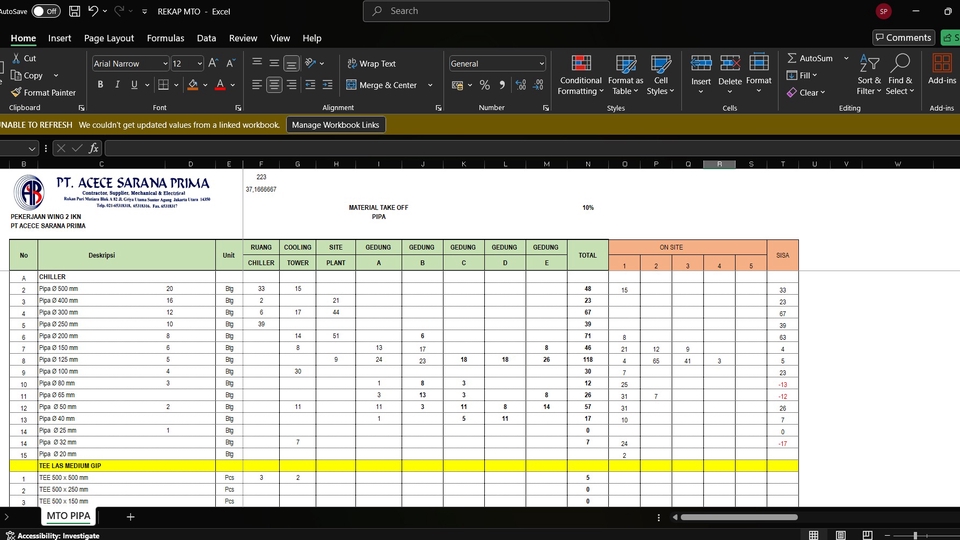Toggle Top Align vertical alignment
This screenshot has width=960, height=540.
pos(257,63)
